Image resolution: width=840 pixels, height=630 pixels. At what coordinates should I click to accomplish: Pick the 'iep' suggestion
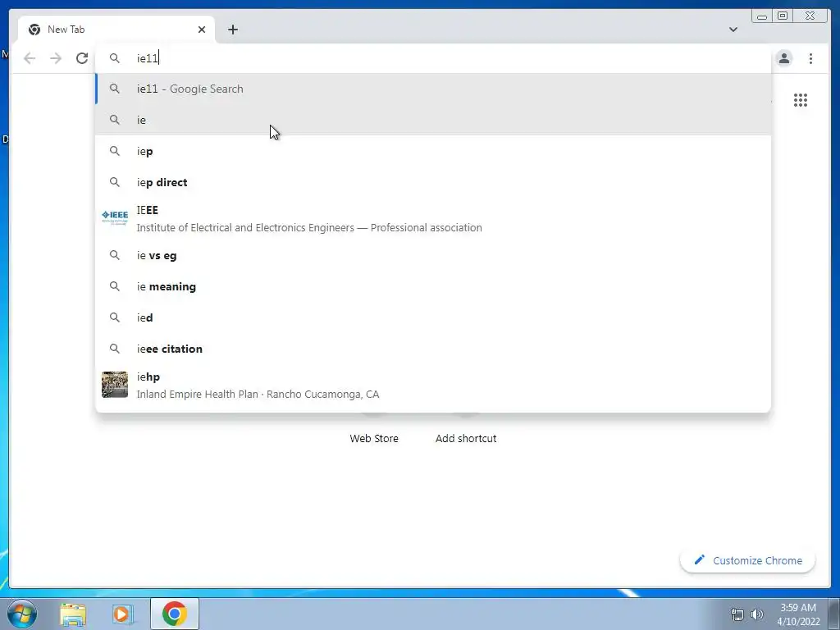433,151
